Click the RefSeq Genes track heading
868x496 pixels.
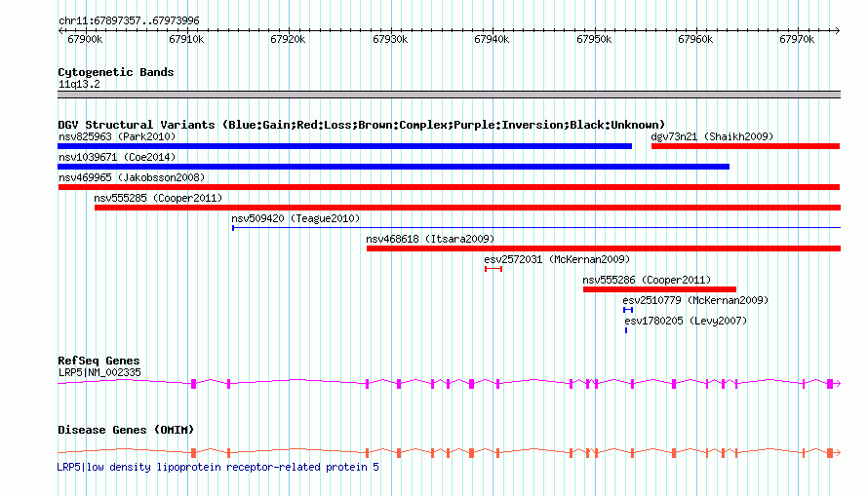99,361
